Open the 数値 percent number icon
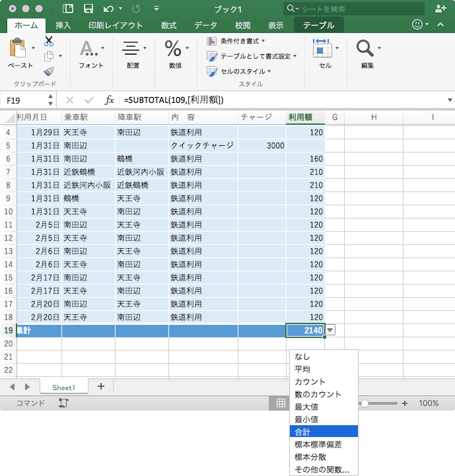Viewport: 455px width, 476px height. coord(173,49)
